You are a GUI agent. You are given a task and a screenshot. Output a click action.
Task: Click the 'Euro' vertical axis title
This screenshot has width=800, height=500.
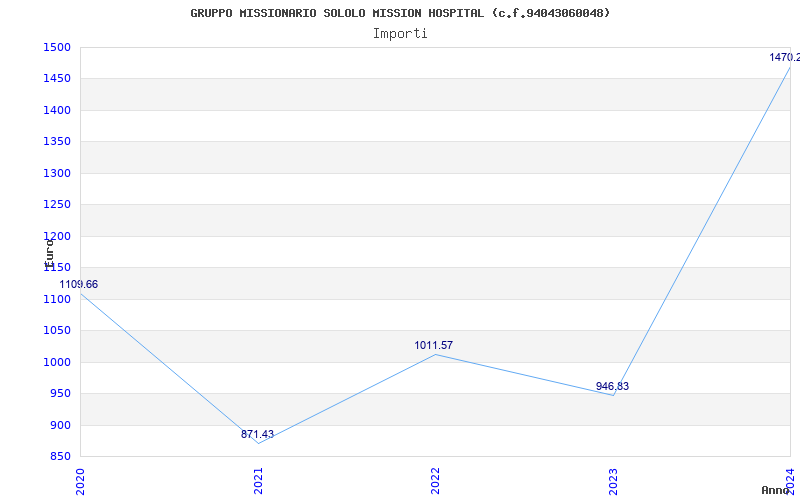click(x=49, y=254)
